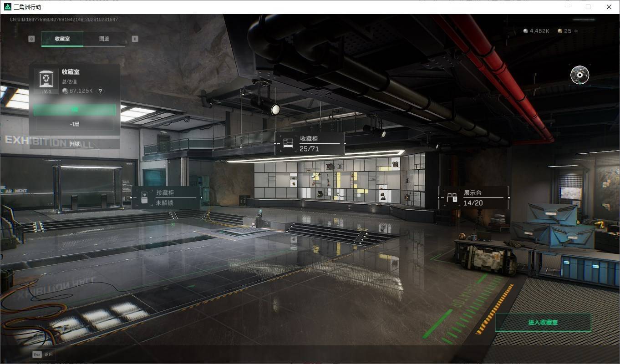
Task: Open the total value help question mark
Action: tap(101, 91)
